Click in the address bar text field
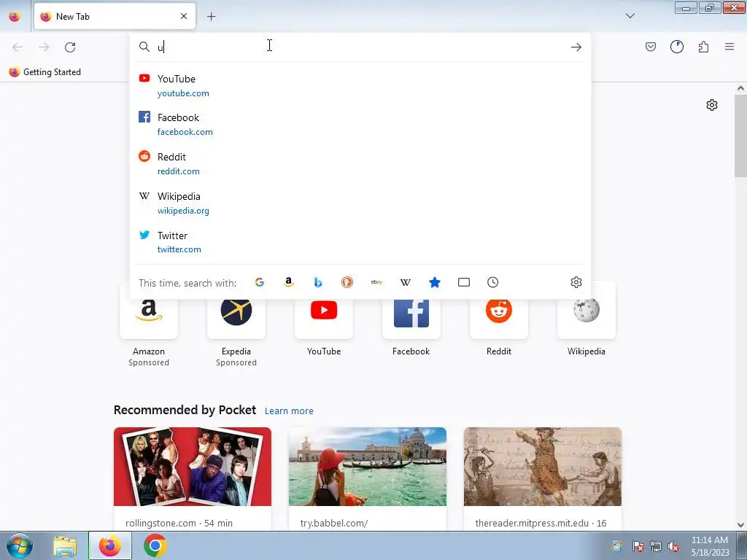This screenshot has height=560, width=747. [x=360, y=47]
